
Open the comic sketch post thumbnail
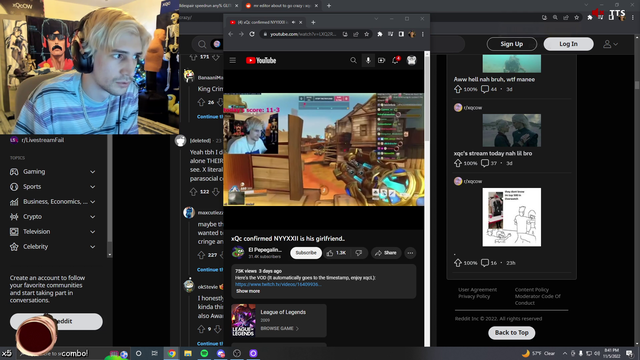click(511, 217)
